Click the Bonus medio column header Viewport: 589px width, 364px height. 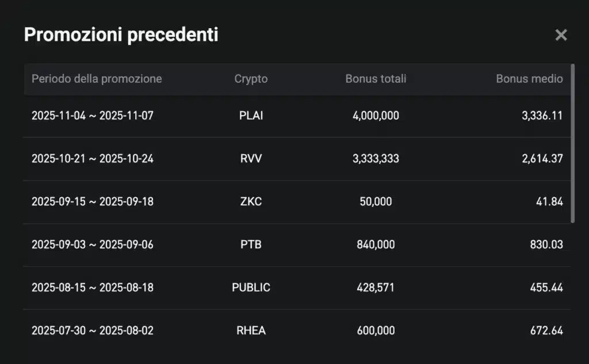click(530, 79)
